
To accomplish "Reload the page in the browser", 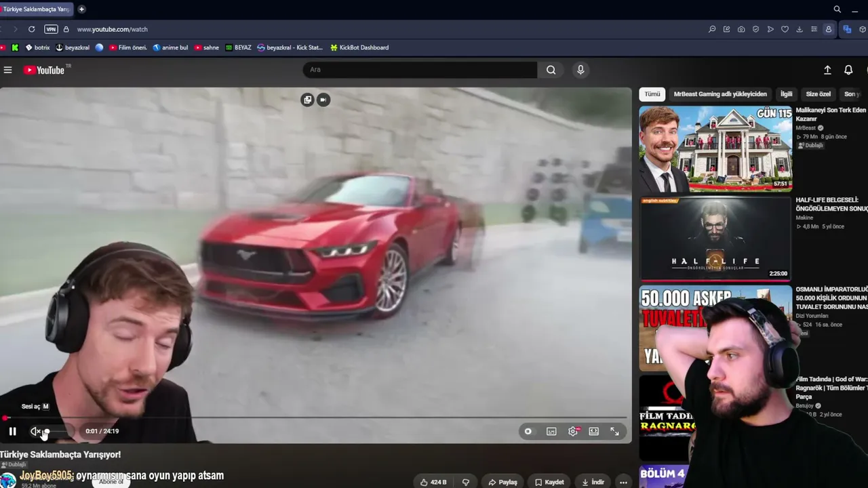I will [x=31, y=29].
